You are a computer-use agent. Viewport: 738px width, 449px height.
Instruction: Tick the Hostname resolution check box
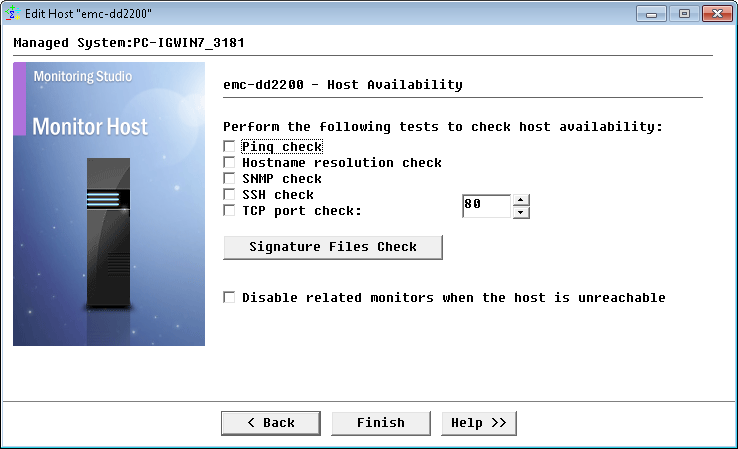pyautogui.click(x=229, y=162)
